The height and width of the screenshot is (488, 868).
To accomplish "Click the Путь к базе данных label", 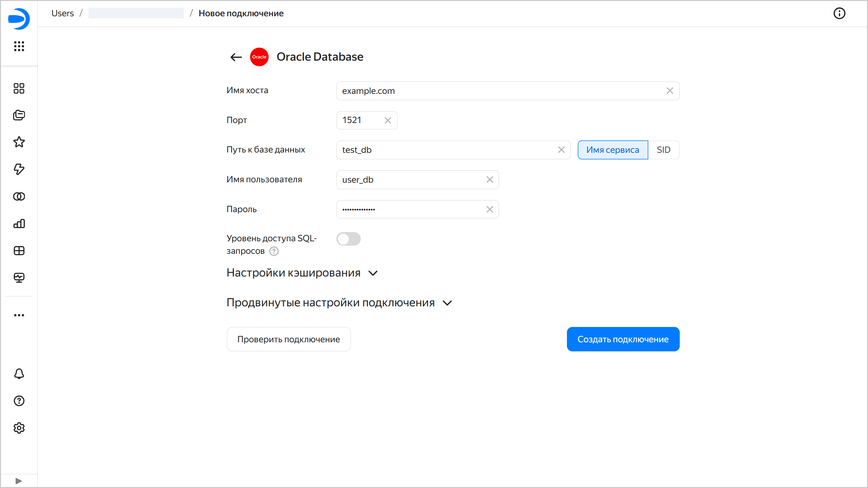I will pos(266,150).
